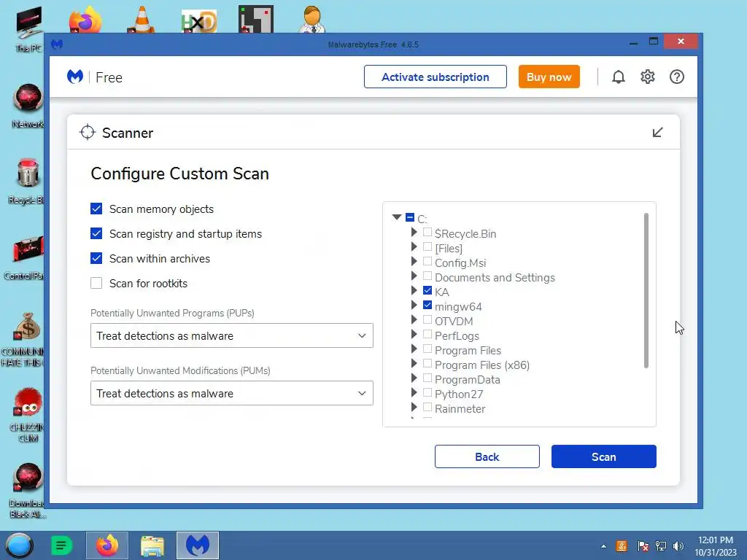Open the doctor figure desktop icon
This screenshot has width=747, height=560.
(x=312, y=19)
